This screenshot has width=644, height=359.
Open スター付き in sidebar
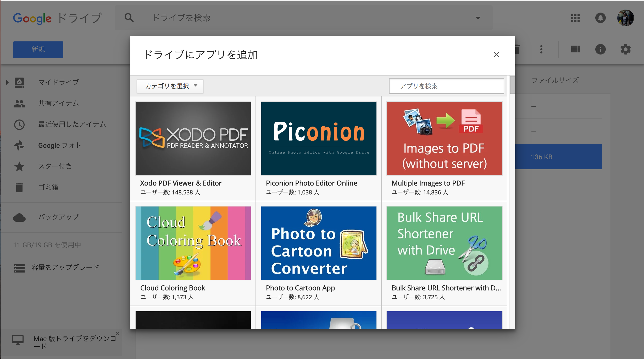55,166
